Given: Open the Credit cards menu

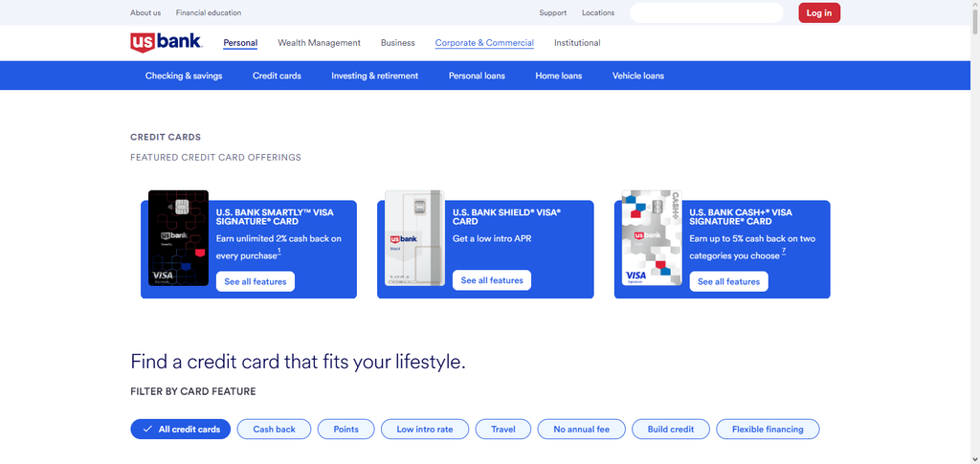Looking at the screenshot, I should click(277, 76).
